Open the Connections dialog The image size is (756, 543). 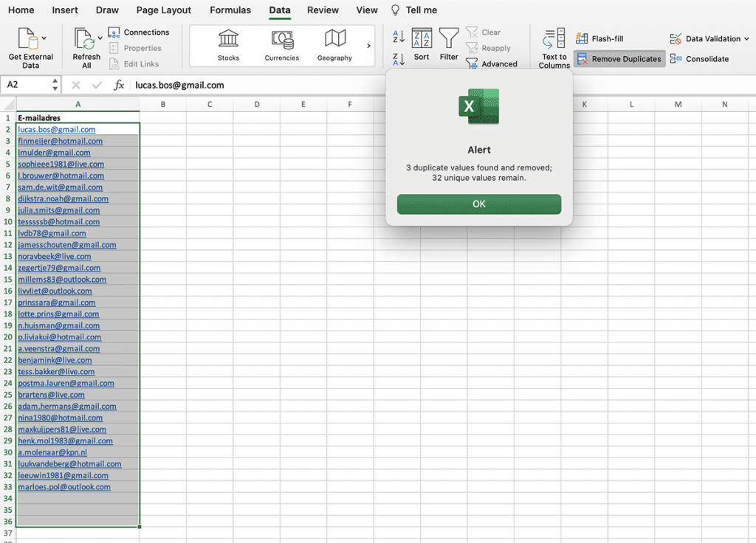[140, 32]
